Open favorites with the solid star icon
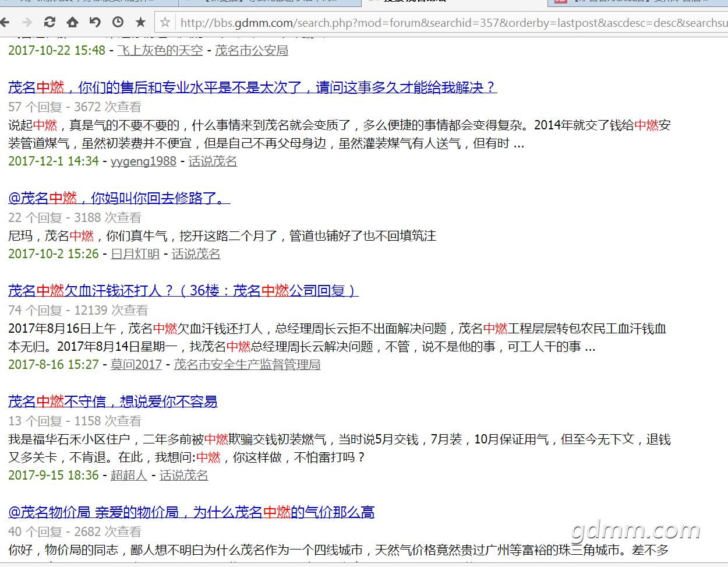This screenshot has width=728, height=567. point(140,22)
